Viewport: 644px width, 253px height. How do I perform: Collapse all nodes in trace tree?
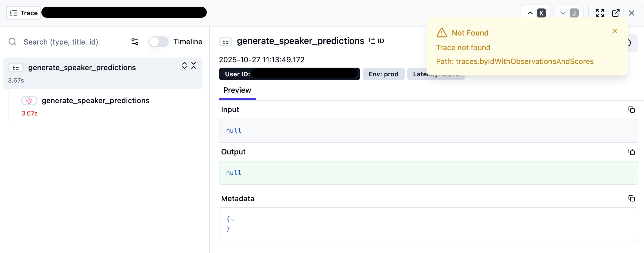click(x=194, y=65)
